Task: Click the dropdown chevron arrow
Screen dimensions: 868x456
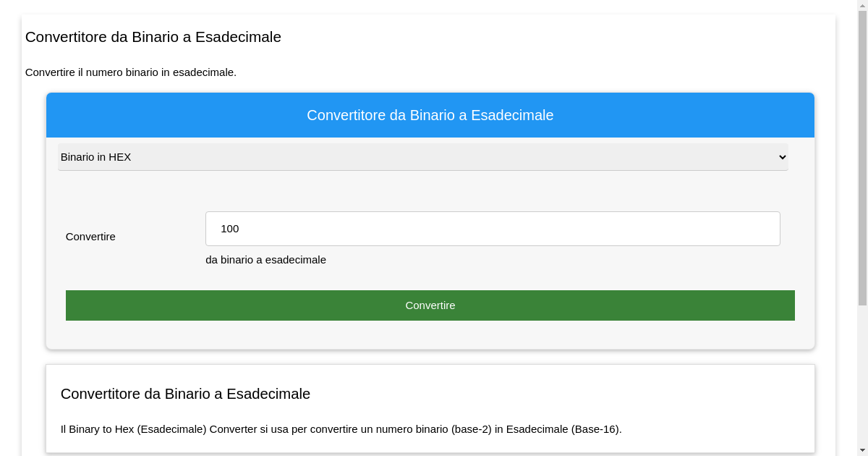Action: pos(782,157)
